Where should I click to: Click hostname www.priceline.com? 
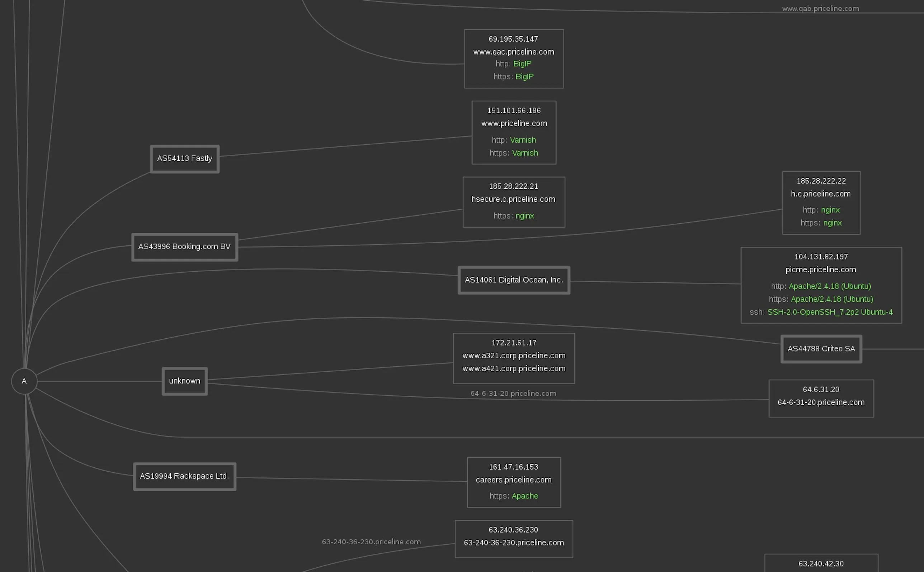coord(514,123)
